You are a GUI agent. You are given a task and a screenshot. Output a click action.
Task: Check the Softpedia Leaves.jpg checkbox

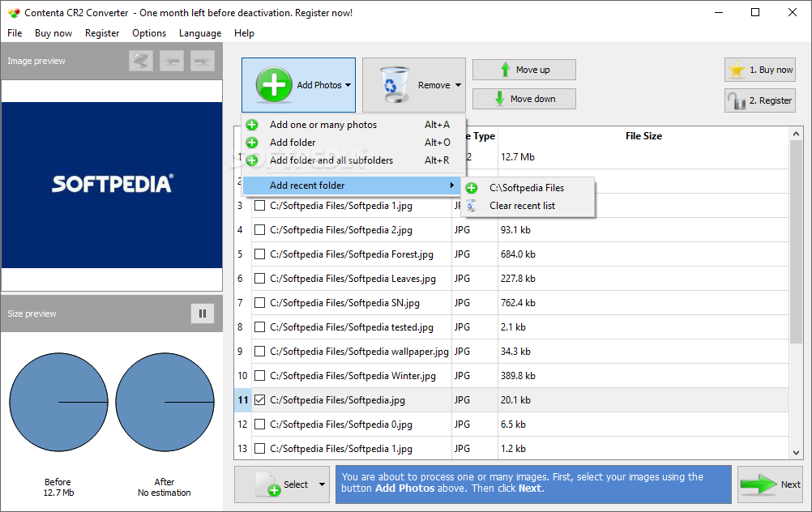[260, 279]
